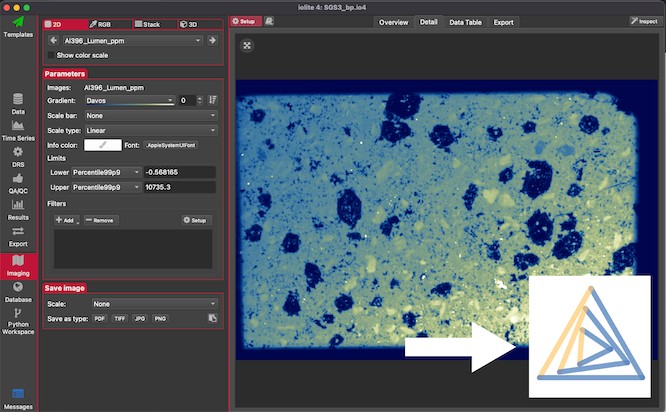666x412 pixels.
Task: Click the Inspect tool
Action: point(644,21)
